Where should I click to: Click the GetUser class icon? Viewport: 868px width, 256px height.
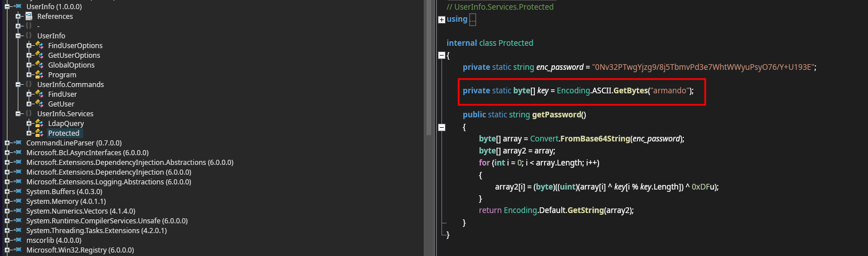click(40, 104)
